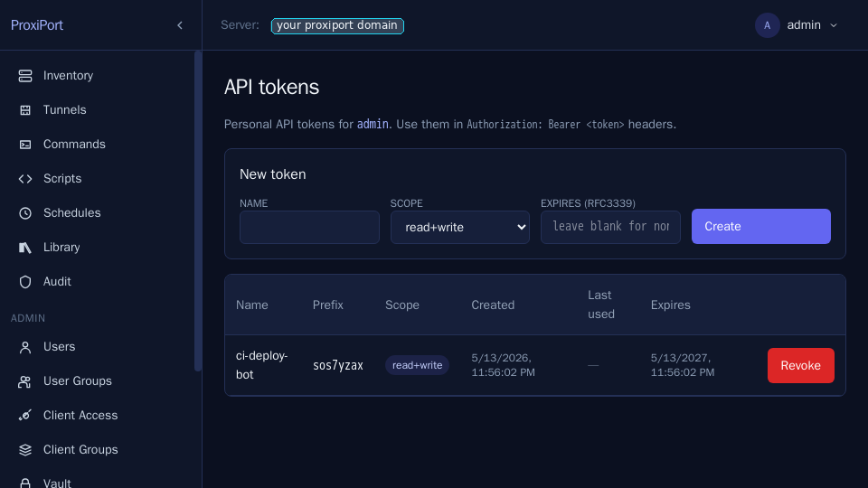Image resolution: width=868 pixels, height=488 pixels.
Task: Open Client Groups page
Action: (80, 449)
